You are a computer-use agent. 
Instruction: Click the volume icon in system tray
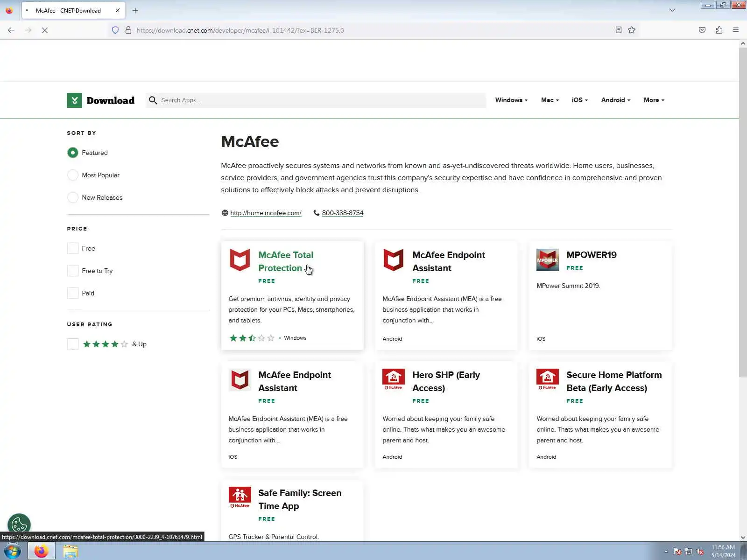click(x=700, y=552)
